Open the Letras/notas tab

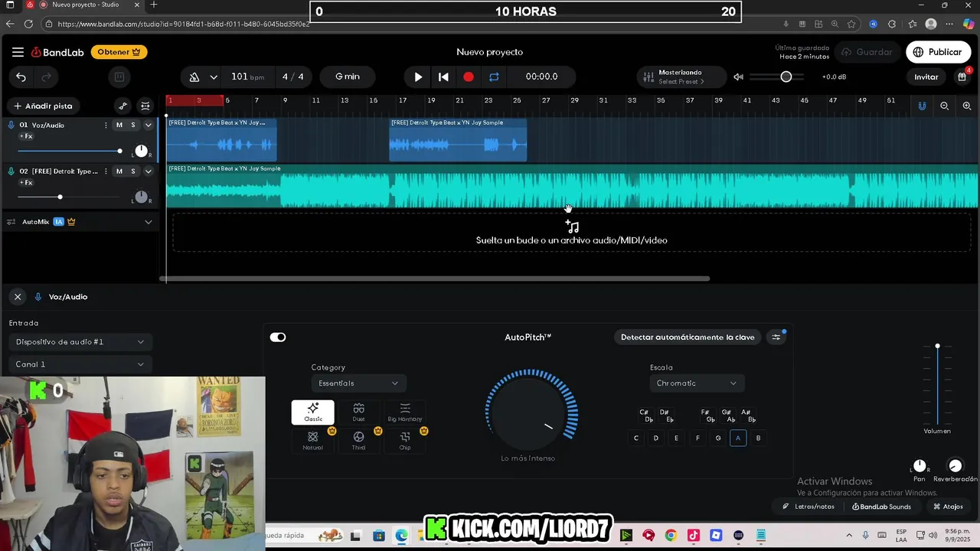click(808, 507)
